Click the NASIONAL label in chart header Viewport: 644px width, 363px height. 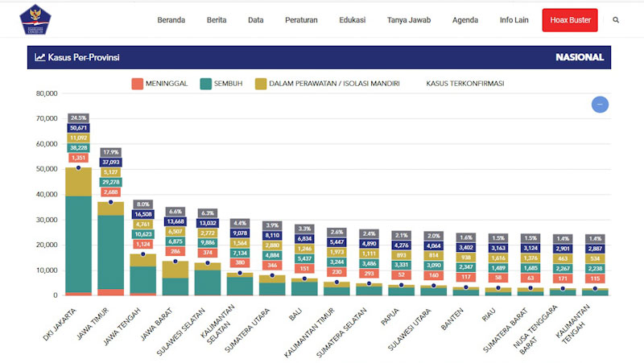(579, 57)
